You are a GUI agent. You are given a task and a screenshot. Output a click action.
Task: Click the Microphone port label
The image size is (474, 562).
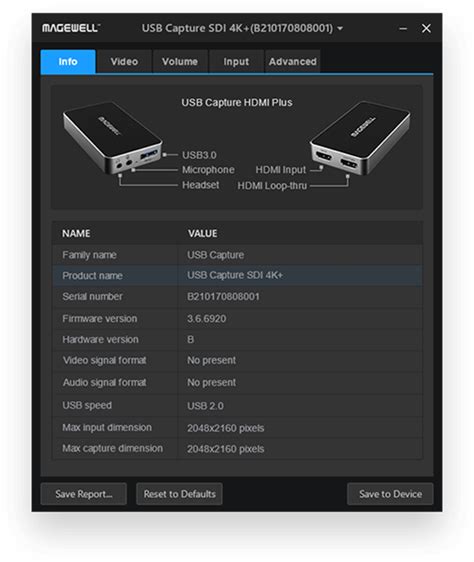(x=208, y=170)
